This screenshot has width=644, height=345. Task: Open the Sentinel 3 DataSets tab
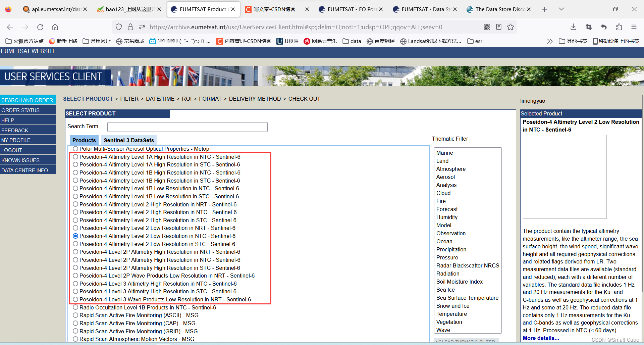pos(129,140)
